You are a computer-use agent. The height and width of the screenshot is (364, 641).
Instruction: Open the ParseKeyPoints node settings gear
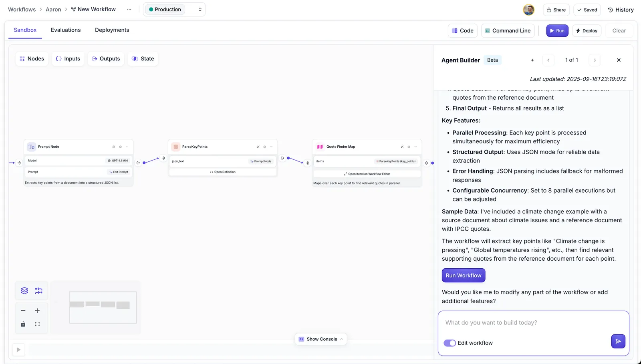(265, 147)
